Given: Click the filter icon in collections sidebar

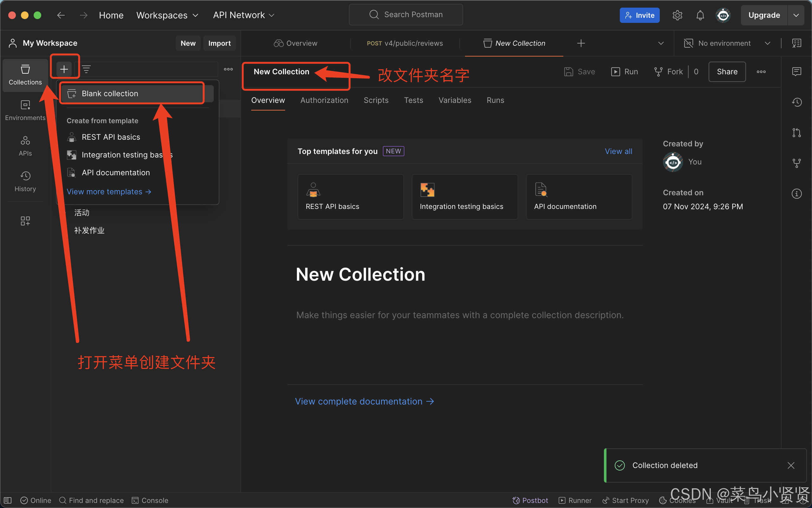Looking at the screenshot, I should pyautogui.click(x=86, y=69).
